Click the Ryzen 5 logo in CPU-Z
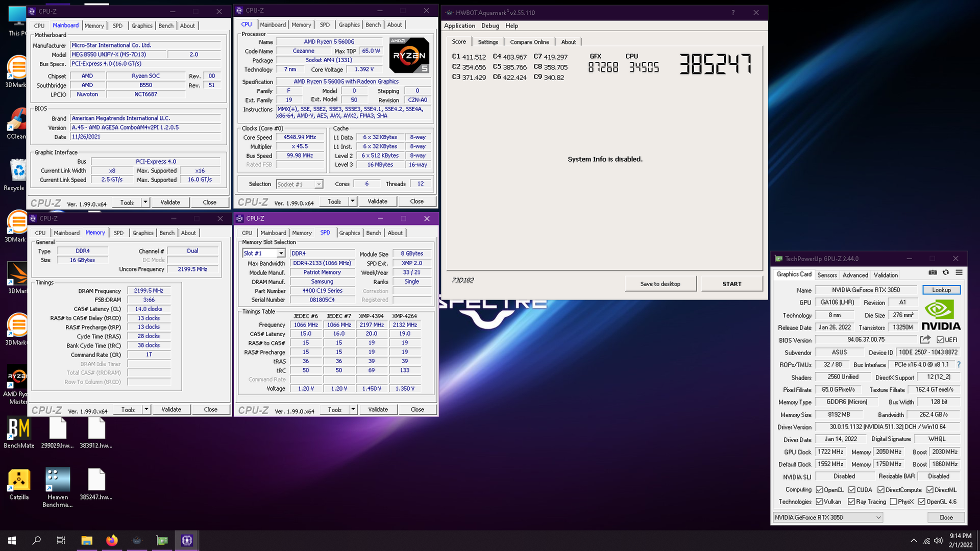This screenshot has height=551, width=980. 409,55
